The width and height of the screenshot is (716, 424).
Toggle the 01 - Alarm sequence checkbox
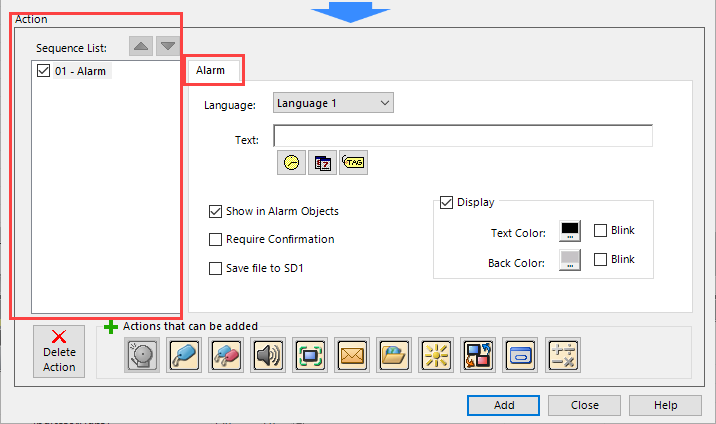[x=43, y=71]
